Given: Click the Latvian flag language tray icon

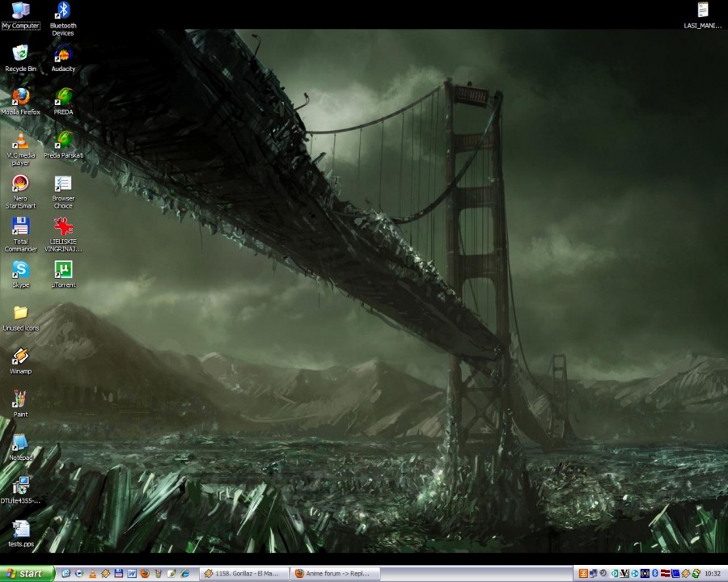Looking at the screenshot, I should pyautogui.click(x=665, y=574).
